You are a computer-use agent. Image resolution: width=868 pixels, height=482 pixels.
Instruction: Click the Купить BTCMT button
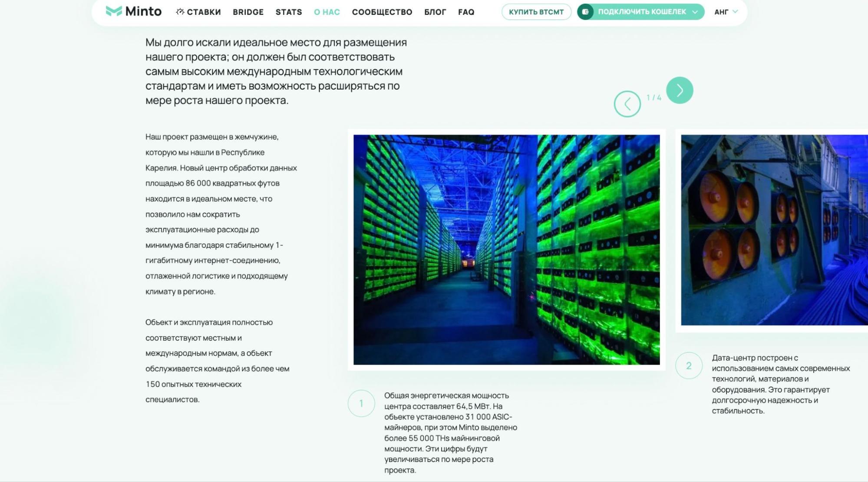point(536,12)
